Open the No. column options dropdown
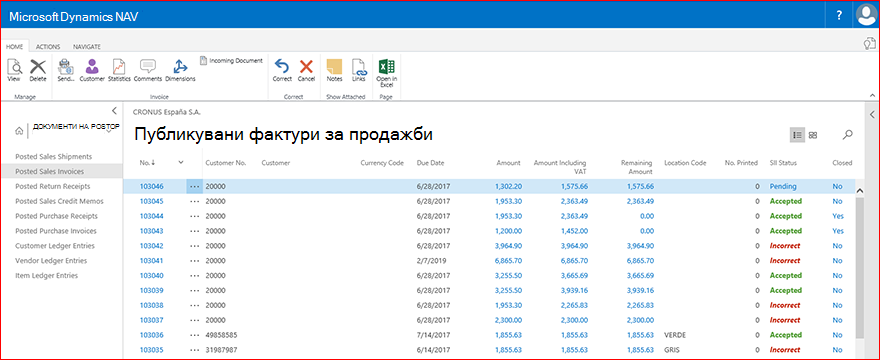The height and width of the screenshot is (360, 880). tap(181, 162)
